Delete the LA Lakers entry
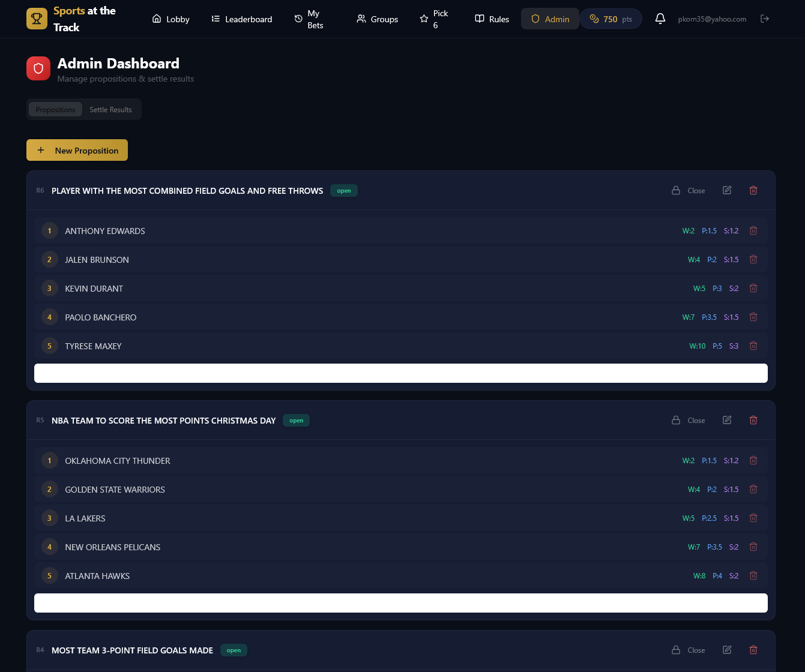 pyautogui.click(x=753, y=518)
